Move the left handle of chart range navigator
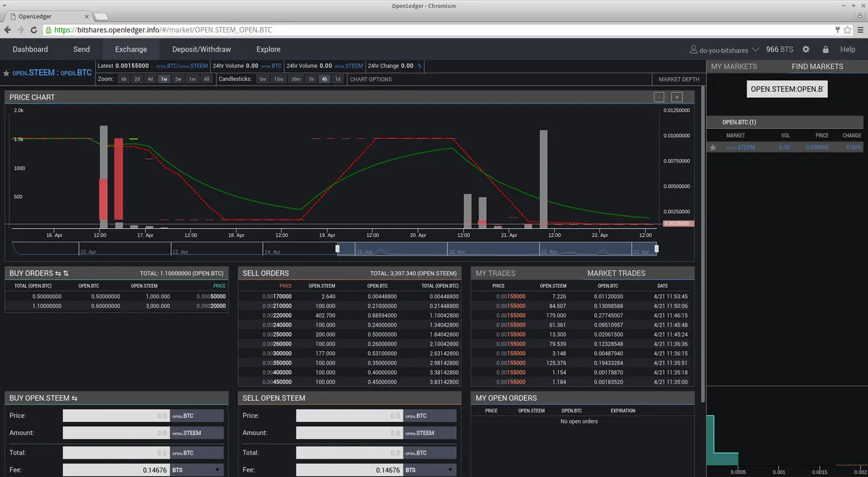868x477 pixels. 338,249
